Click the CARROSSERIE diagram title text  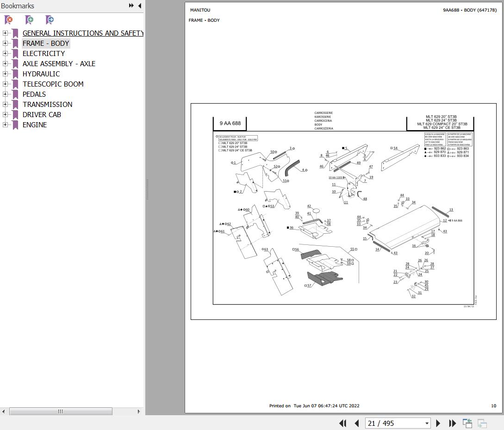pos(324,113)
